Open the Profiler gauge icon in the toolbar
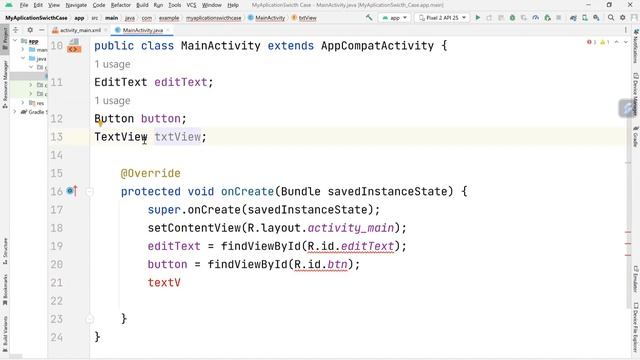 536,18
